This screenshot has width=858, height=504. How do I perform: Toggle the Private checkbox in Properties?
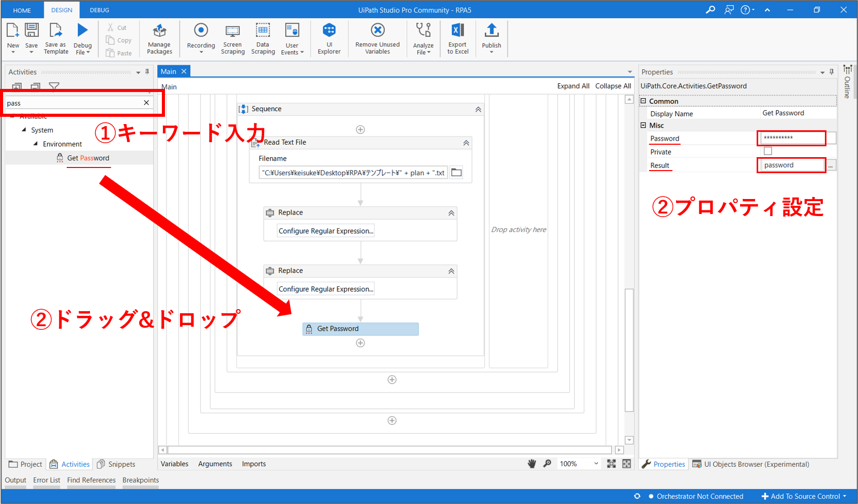[767, 151]
